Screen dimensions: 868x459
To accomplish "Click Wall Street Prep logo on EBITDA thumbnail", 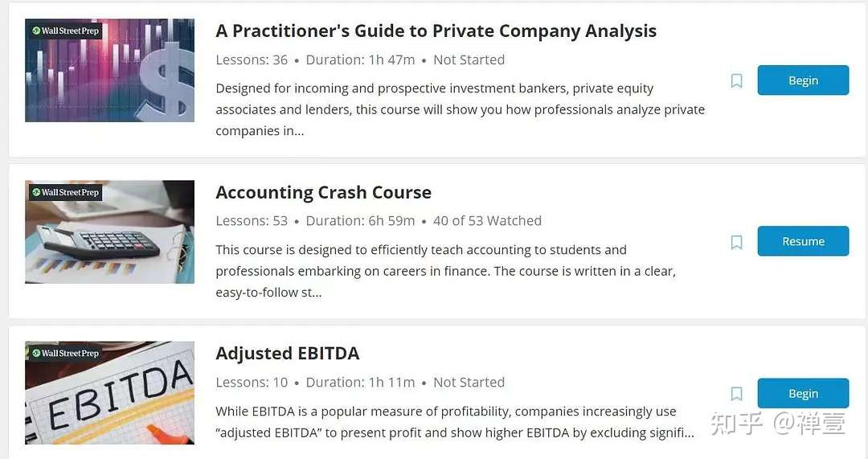I will tap(65, 353).
